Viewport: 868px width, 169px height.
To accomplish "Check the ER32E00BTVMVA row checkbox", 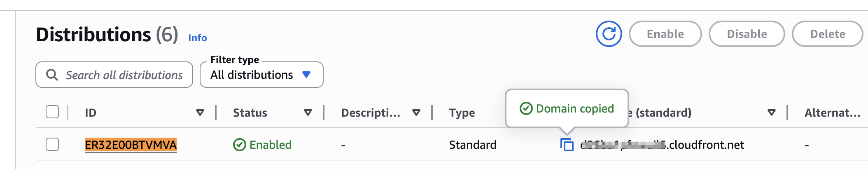I will click(x=52, y=145).
